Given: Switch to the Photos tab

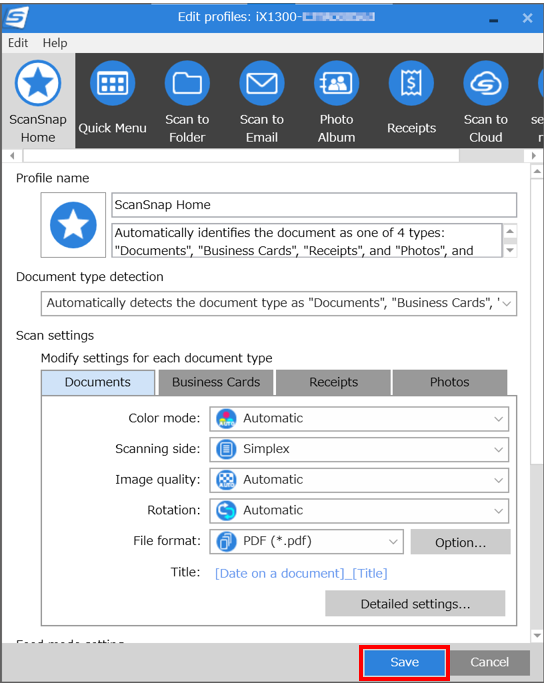Looking at the screenshot, I should tap(450, 382).
